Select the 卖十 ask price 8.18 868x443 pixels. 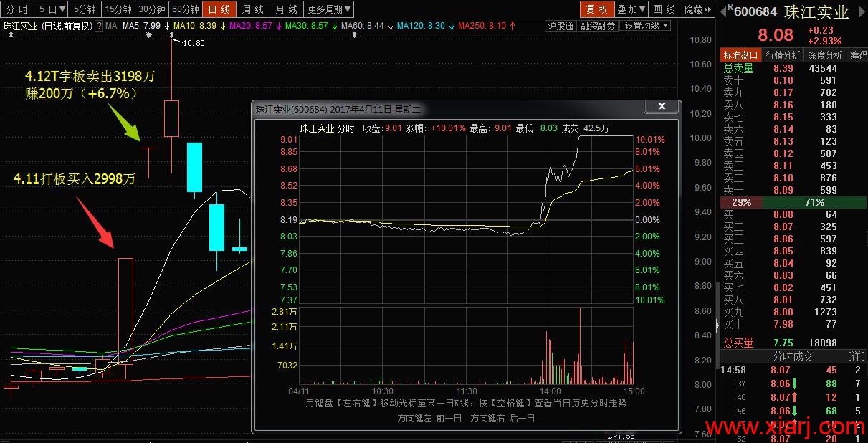783,81
